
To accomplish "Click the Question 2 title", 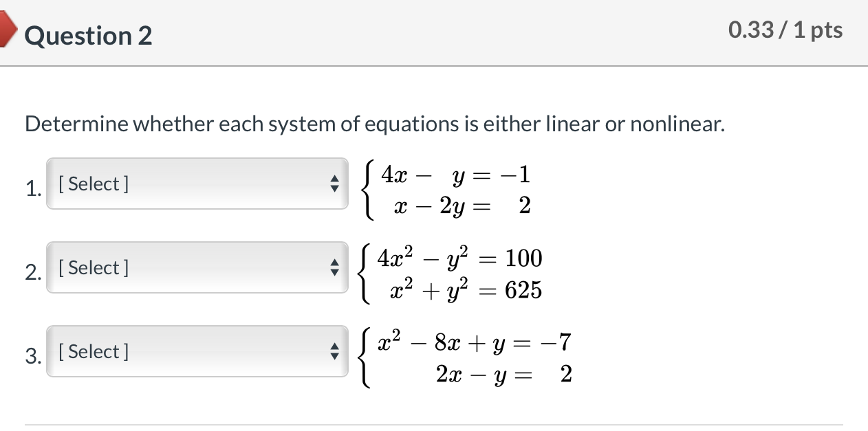I will click(x=88, y=35).
